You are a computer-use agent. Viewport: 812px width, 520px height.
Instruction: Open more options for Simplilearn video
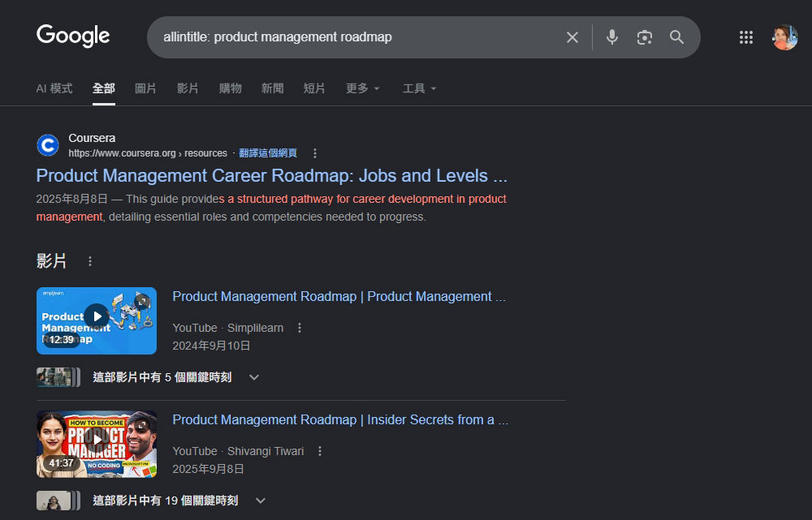tap(300, 328)
